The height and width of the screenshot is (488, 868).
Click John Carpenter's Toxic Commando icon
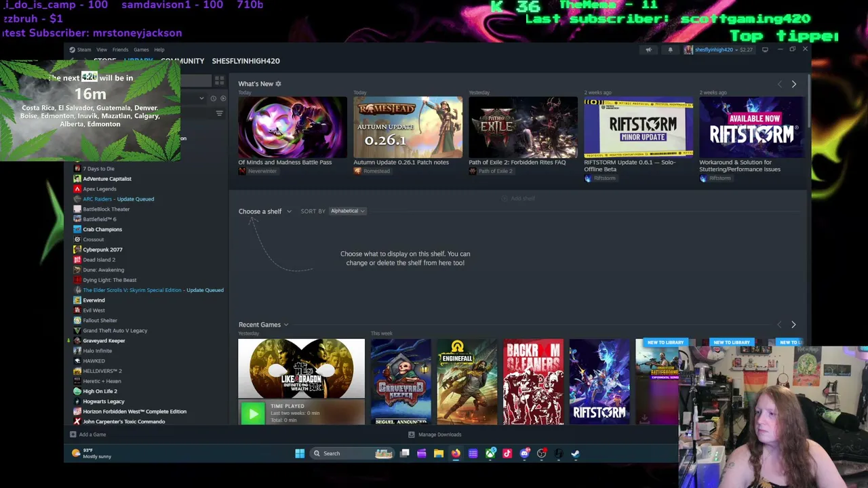point(77,422)
